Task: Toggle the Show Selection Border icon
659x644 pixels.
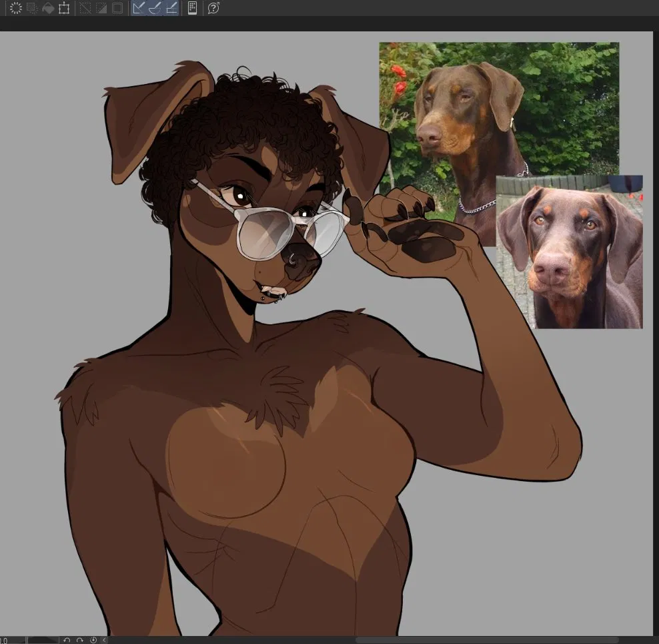Action: pos(117,8)
